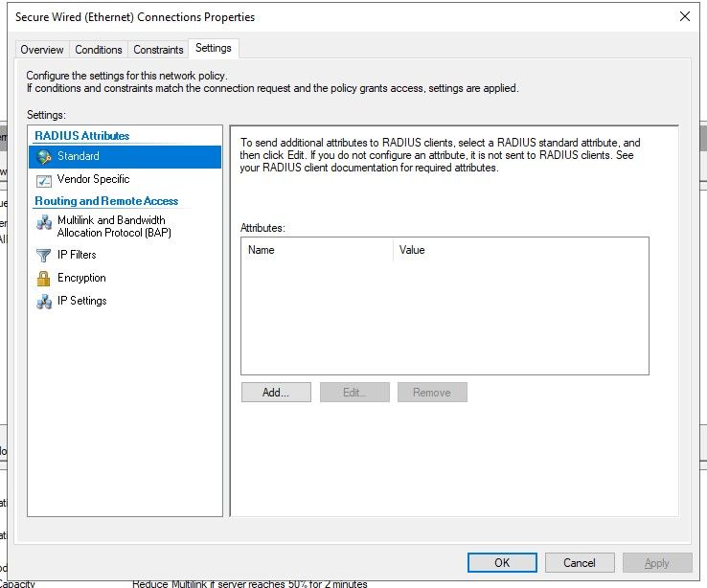The height and width of the screenshot is (588, 707).
Task: Click the Add... button
Action: 276,393
